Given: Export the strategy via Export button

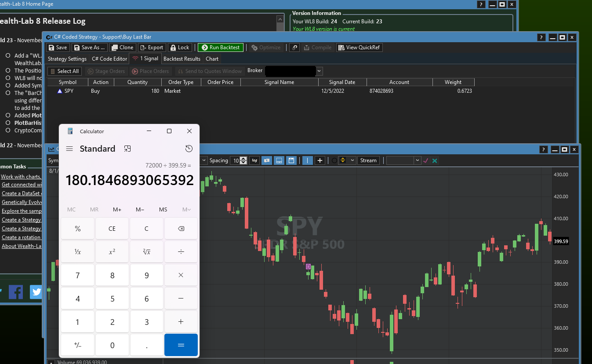Looking at the screenshot, I should 152,47.
